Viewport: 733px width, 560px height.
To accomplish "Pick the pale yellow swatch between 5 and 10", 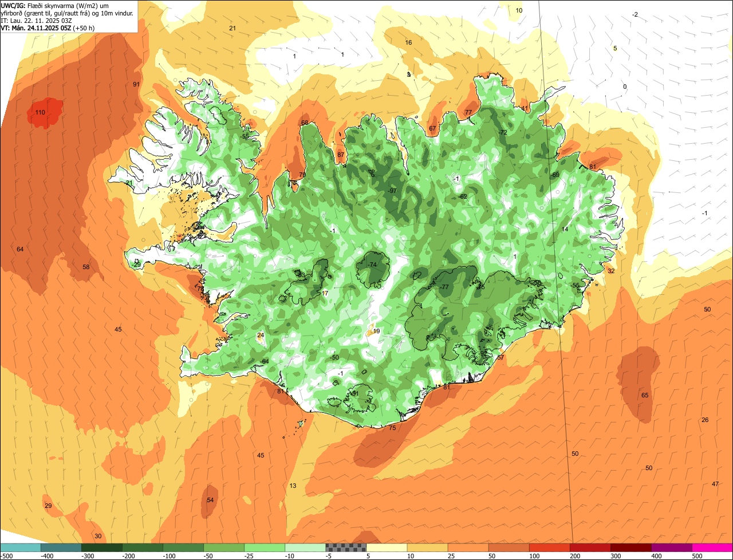I will click(387, 547).
